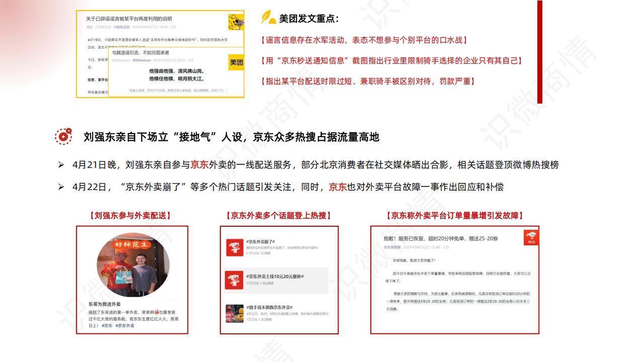Click the Meituan kangaroo mascot icon
Image resolution: width=644 pixels, height=362 pixels.
click(235, 22)
